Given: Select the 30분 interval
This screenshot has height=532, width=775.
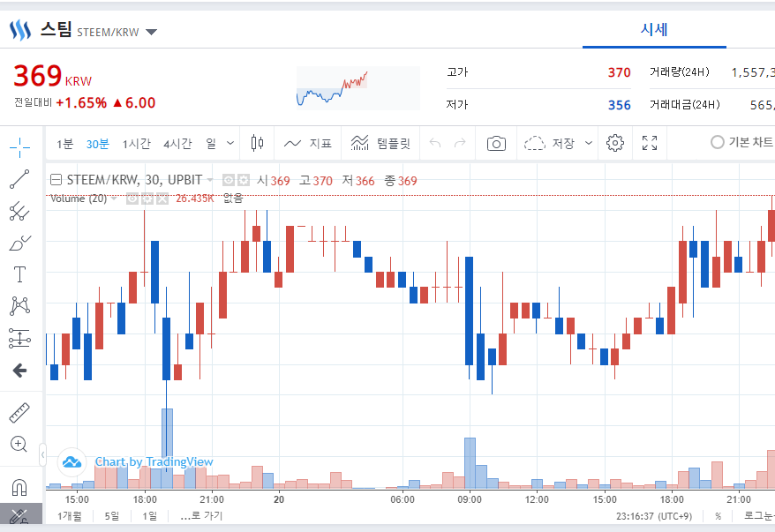Looking at the screenshot, I should click(97, 144).
